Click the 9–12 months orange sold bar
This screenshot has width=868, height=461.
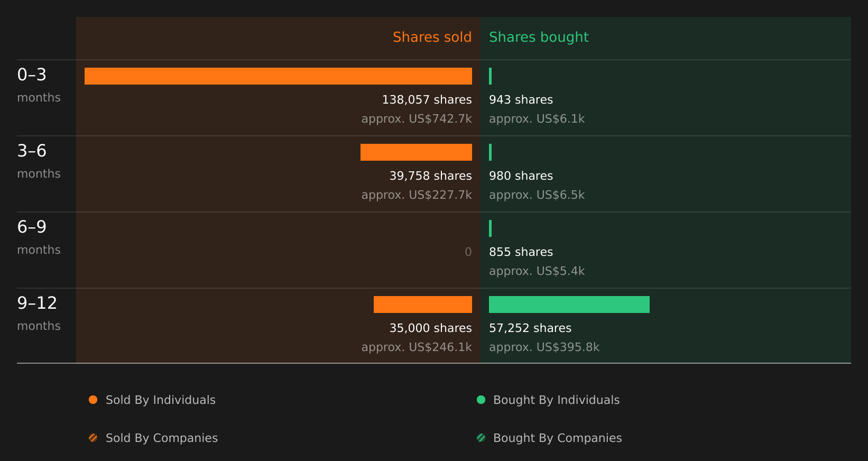pos(423,305)
